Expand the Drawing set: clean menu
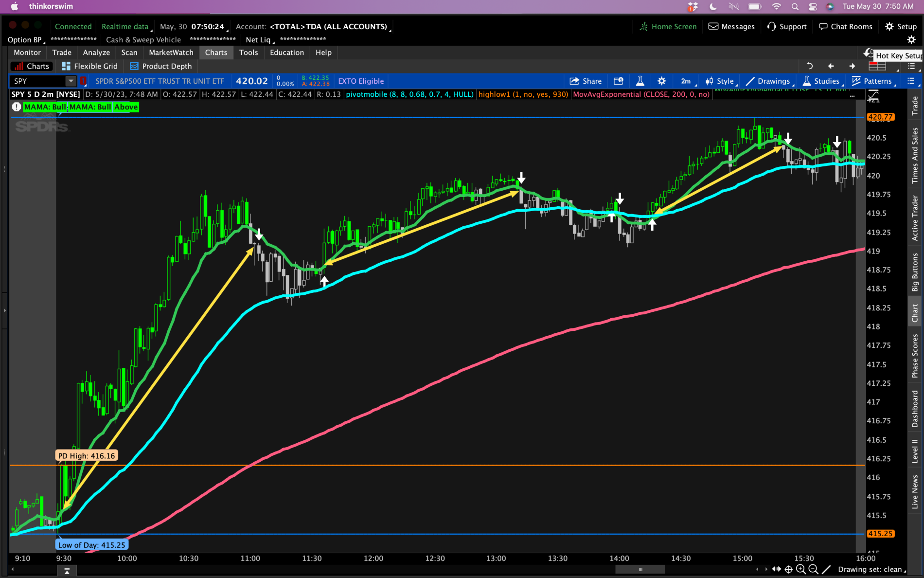The height and width of the screenshot is (578, 924). tap(871, 569)
